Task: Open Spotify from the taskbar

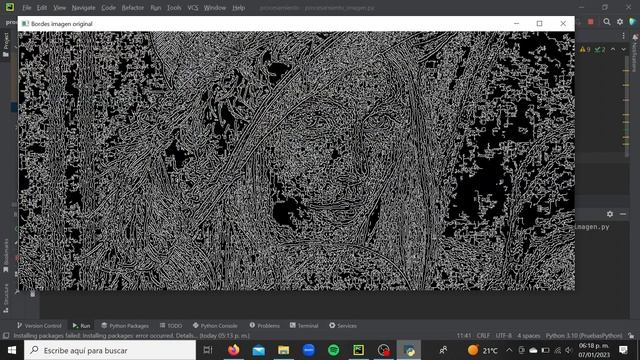Action: pyautogui.click(x=333, y=350)
